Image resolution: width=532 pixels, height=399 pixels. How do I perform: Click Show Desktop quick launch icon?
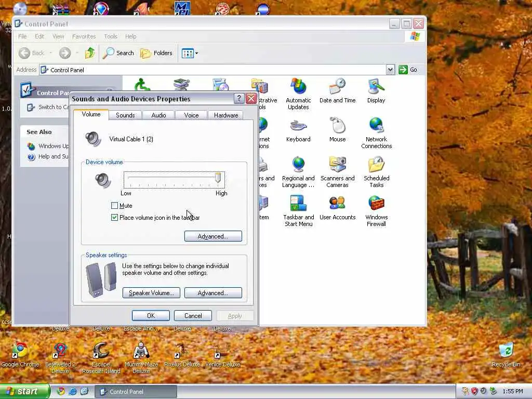pos(84,391)
